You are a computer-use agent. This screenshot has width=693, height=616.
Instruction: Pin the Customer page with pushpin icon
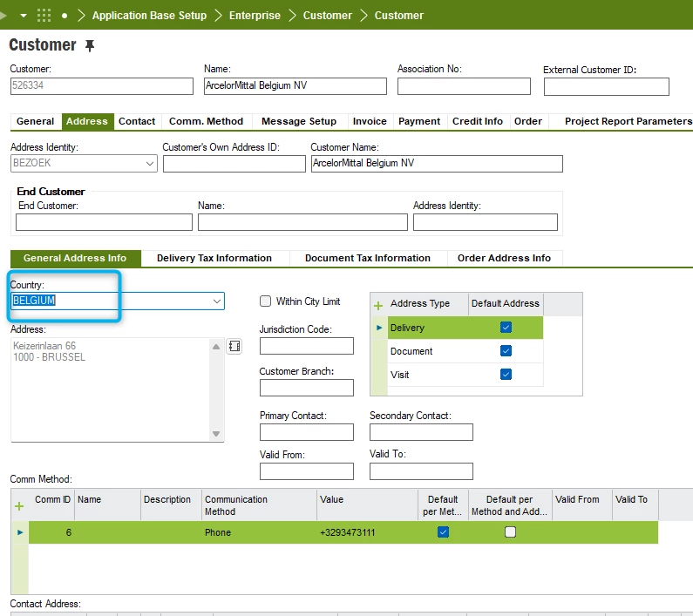pyautogui.click(x=90, y=45)
